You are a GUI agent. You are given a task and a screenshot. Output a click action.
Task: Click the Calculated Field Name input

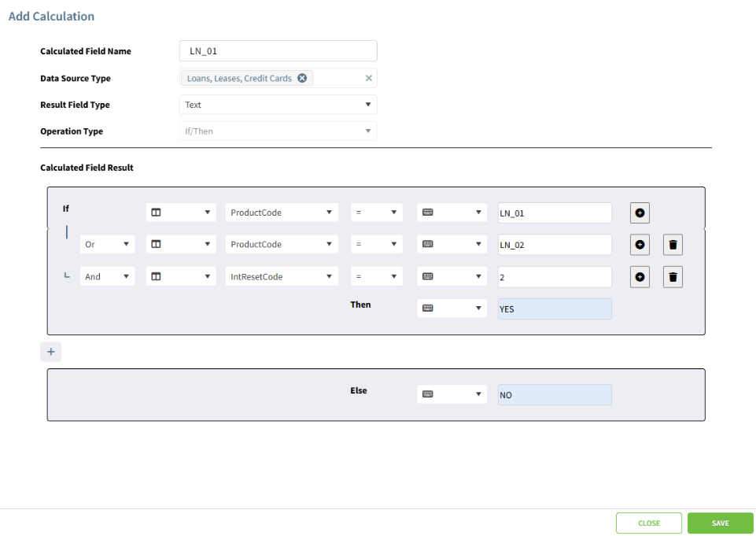(278, 51)
